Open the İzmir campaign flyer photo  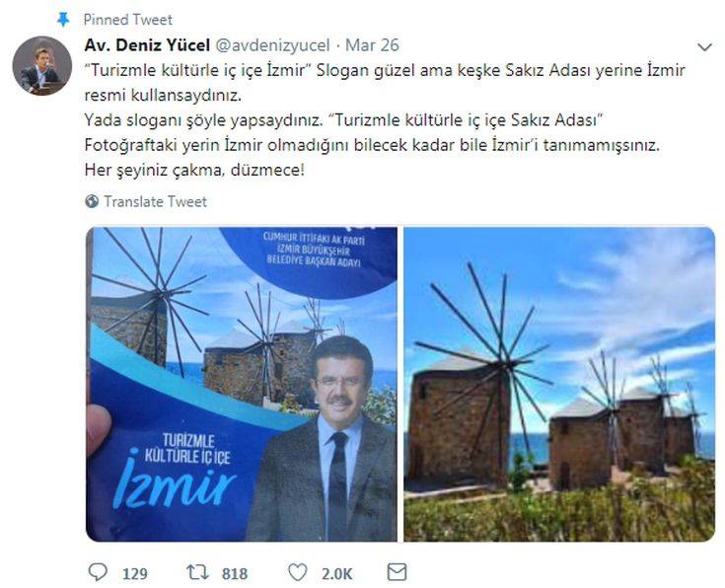[x=242, y=384]
